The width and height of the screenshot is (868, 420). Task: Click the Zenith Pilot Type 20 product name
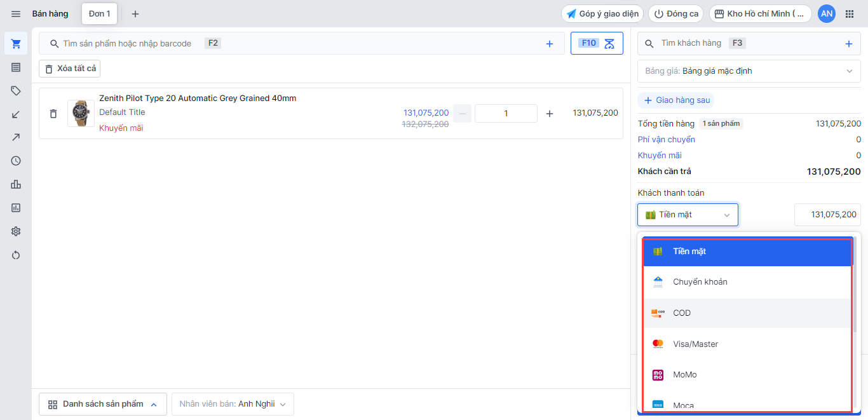198,98
